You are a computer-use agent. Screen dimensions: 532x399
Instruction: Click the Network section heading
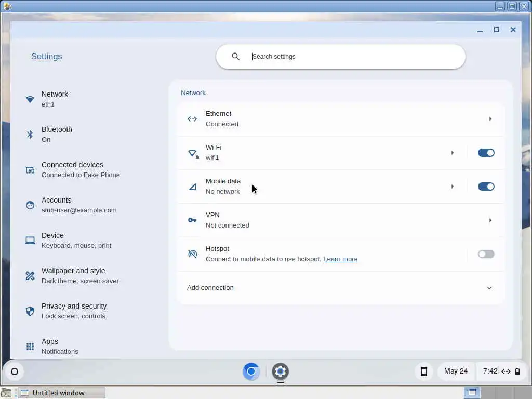point(193,93)
